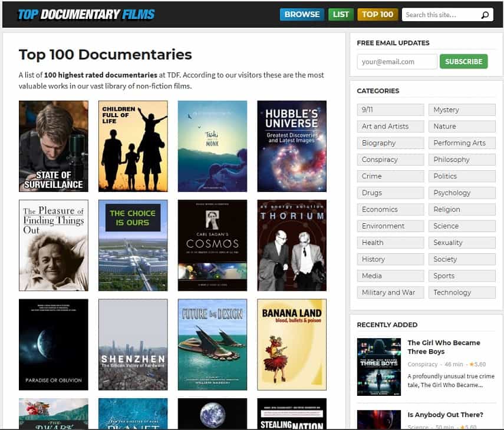Open Shenzhen documentary poster
Screen dimensions: 504x430
(133, 345)
